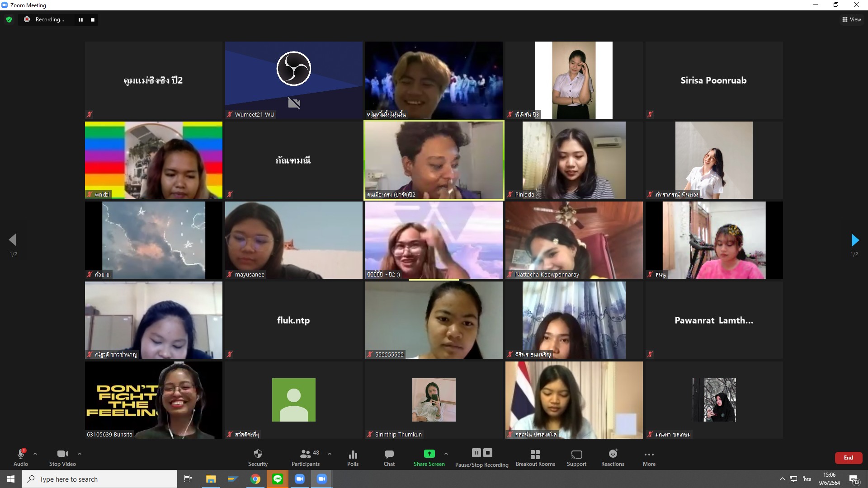Open the Reactions menu
Image resolution: width=868 pixels, height=488 pixels.
613,457
